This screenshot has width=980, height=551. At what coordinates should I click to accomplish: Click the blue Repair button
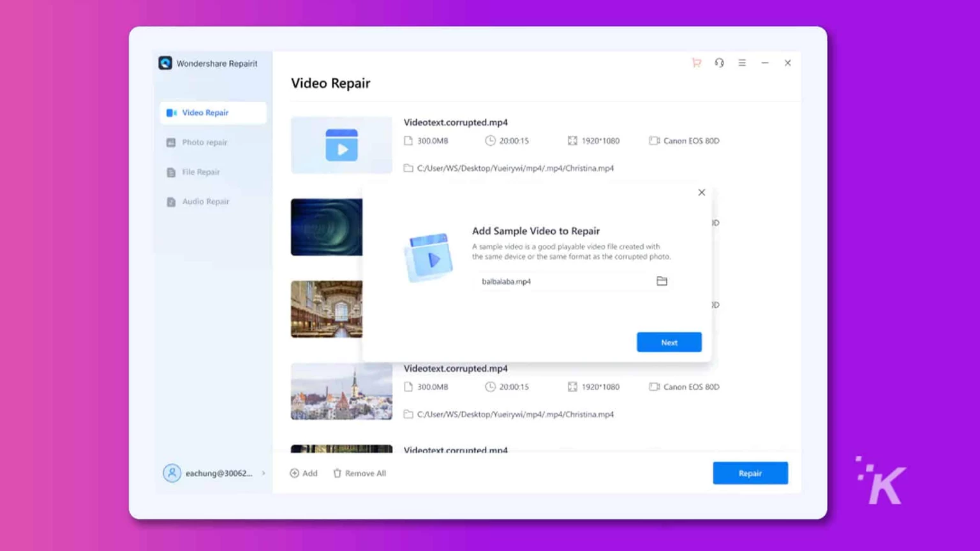[750, 473]
